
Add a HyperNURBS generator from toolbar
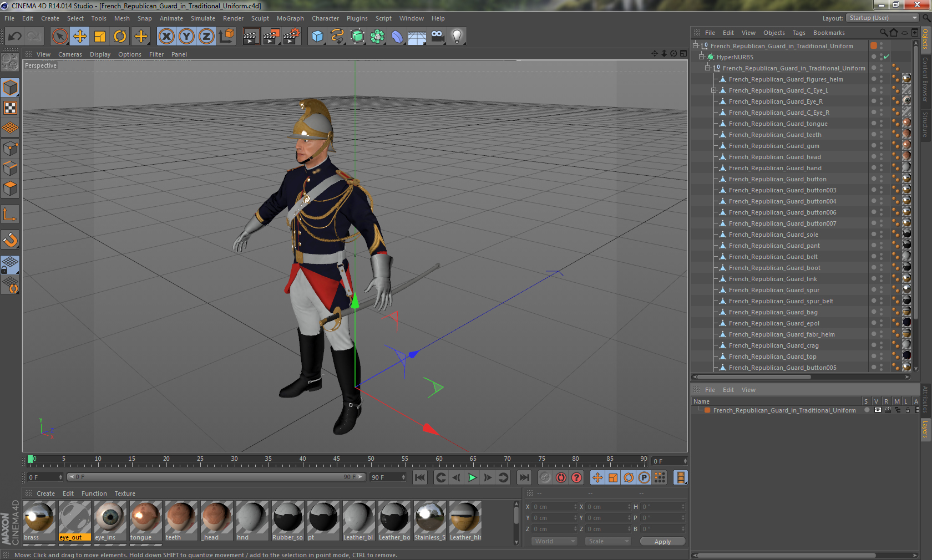[357, 37]
